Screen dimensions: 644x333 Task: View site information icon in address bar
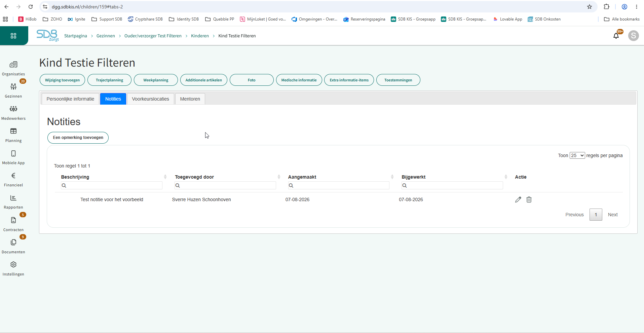pyautogui.click(x=45, y=7)
